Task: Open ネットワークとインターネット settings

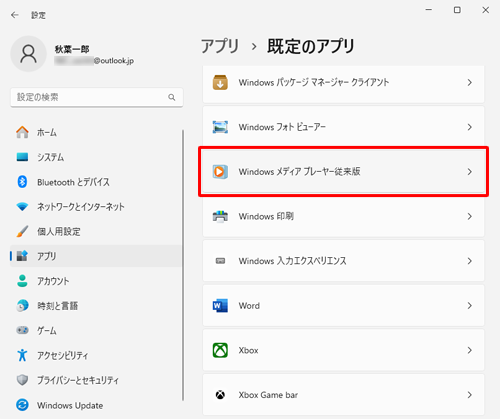Action: pyautogui.click(x=96, y=207)
